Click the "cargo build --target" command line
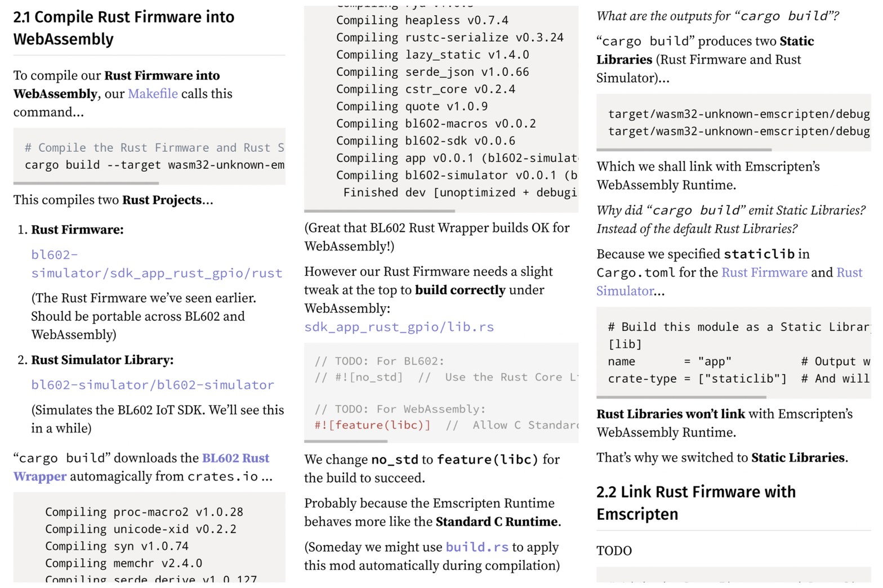 (x=154, y=165)
